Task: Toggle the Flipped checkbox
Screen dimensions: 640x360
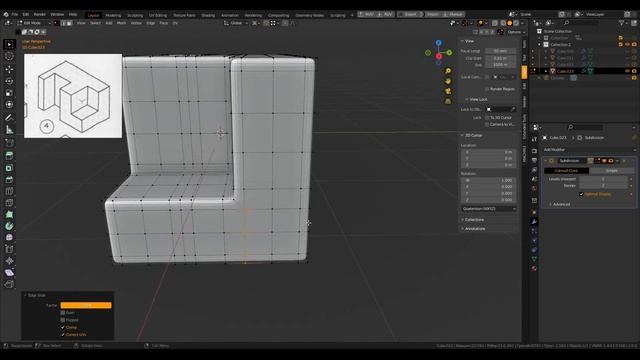Action: point(63,320)
